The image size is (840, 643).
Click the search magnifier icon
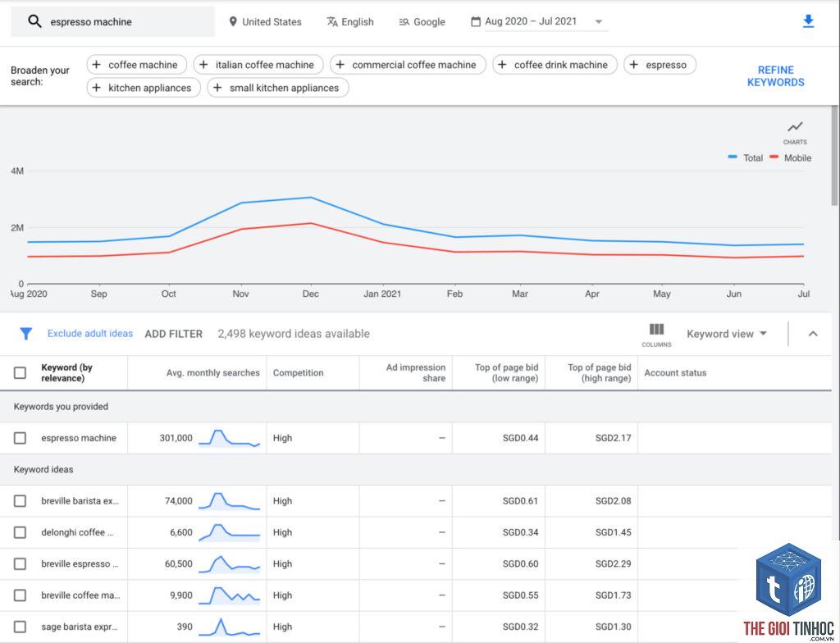click(34, 21)
